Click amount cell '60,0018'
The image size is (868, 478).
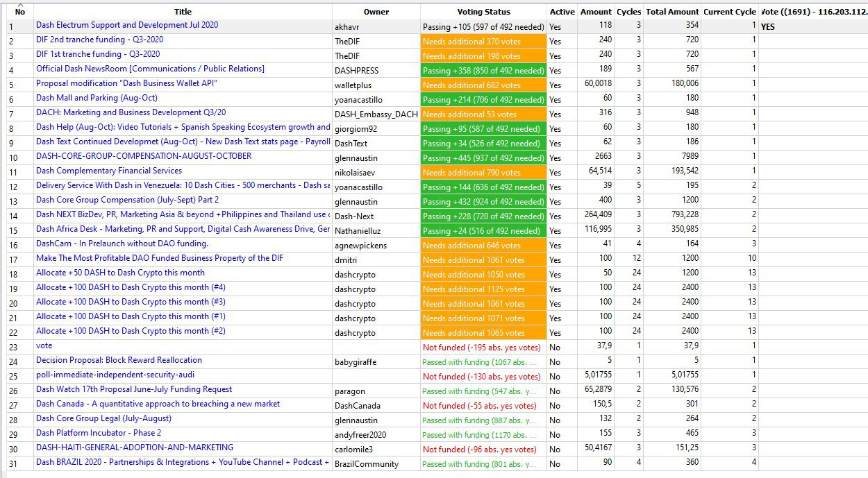point(596,85)
